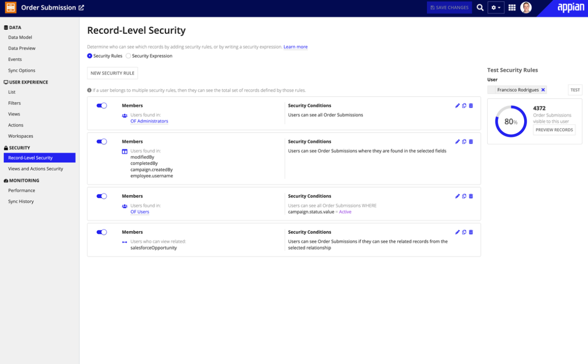Click the Preview Records button
This screenshot has width=588, height=364.
[x=554, y=130]
